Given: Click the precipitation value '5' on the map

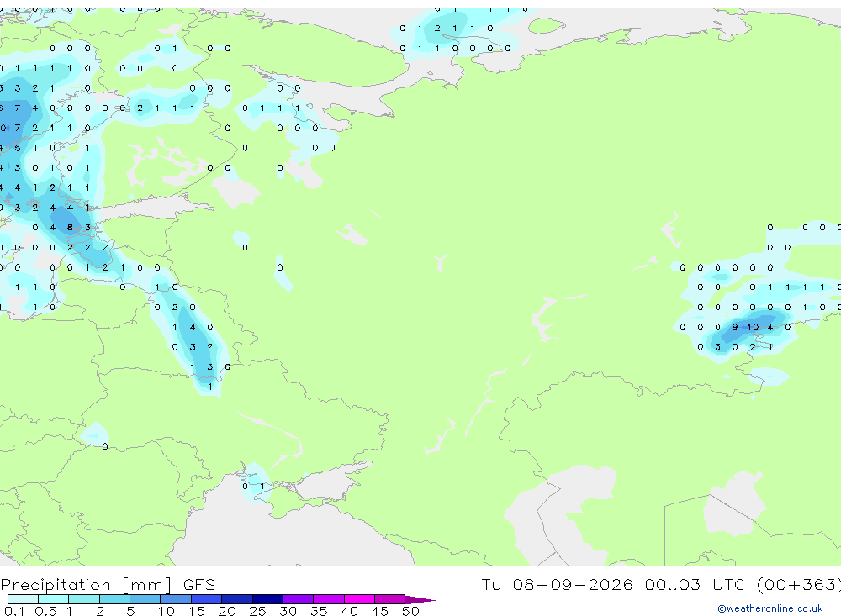Looking at the screenshot, I should coord(18,148).
